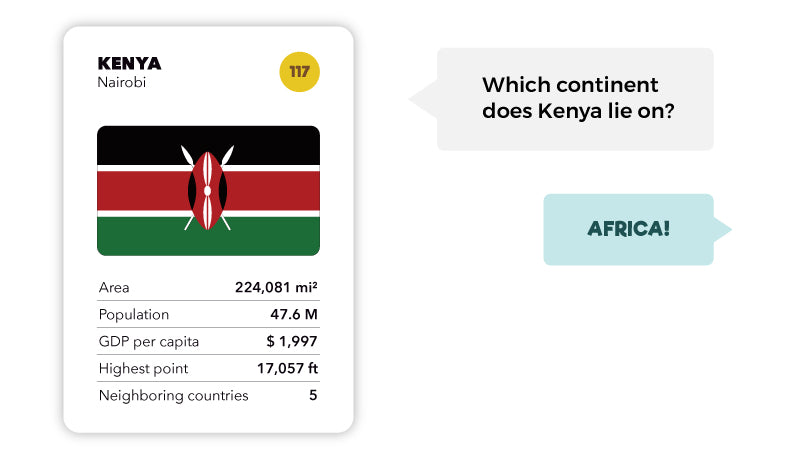Click the Kenya flag image
796x457 pixels.
(x=208, y=190)
